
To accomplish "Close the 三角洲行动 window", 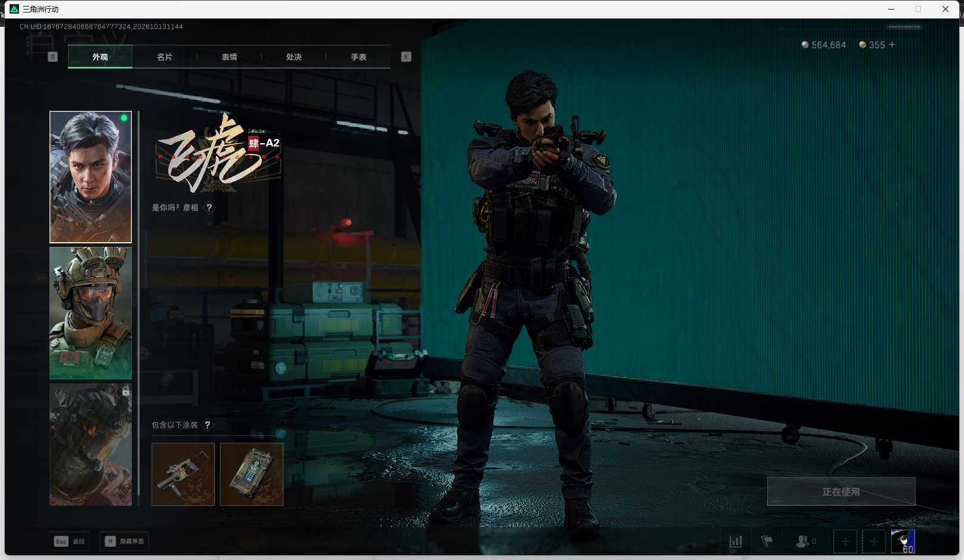I will click(x=946, y=9).
